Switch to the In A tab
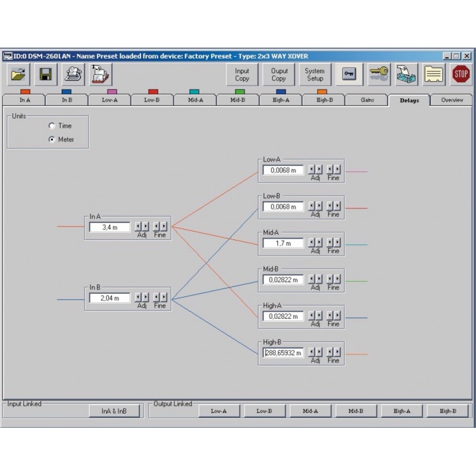 coord(24,100)
